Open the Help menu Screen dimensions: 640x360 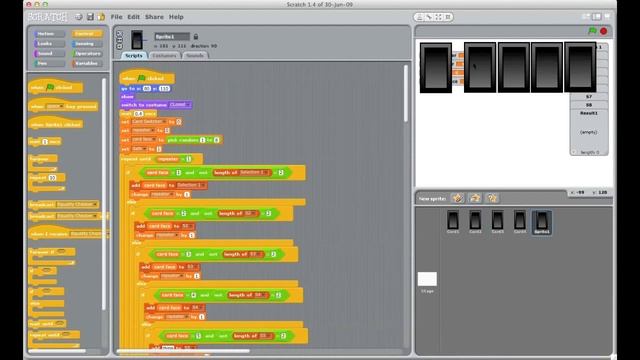(176, 17)
